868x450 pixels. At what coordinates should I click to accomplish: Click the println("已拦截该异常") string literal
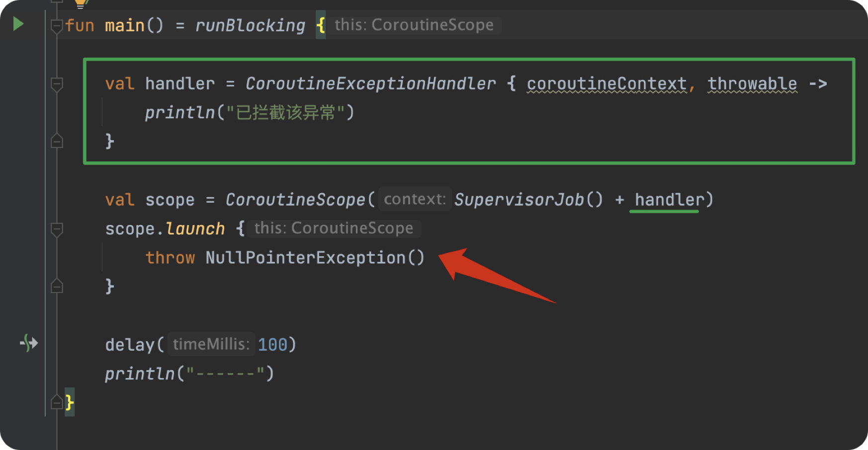[x=286, y=113]
